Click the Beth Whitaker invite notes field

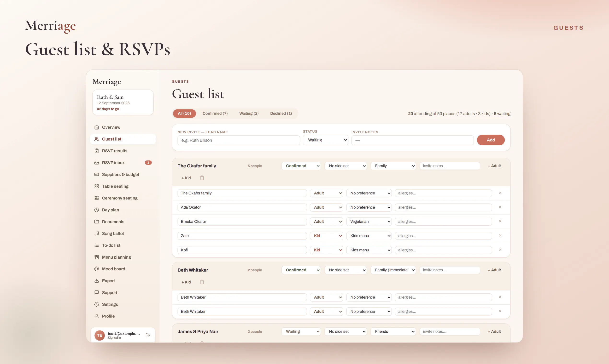point(450,270)
